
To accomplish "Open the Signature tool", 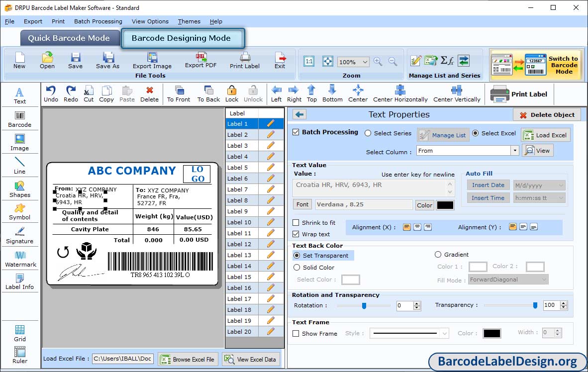I will (x=19, y=236).
